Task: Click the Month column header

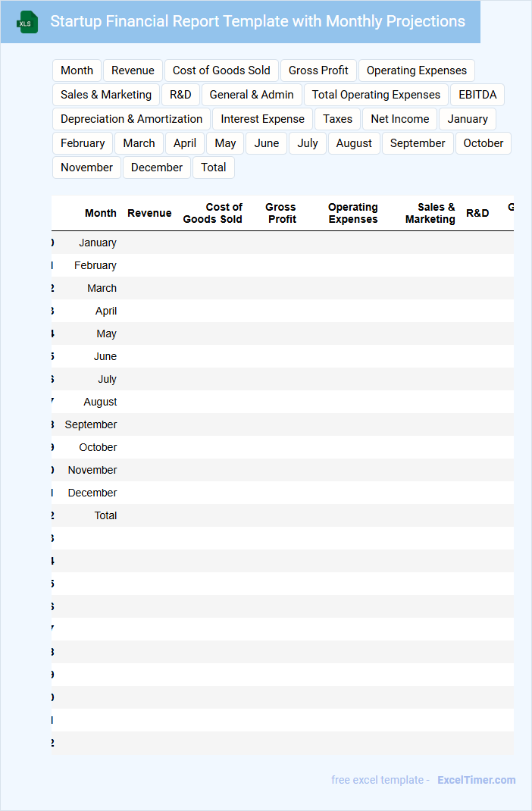Action: click(x=100, y=213)
